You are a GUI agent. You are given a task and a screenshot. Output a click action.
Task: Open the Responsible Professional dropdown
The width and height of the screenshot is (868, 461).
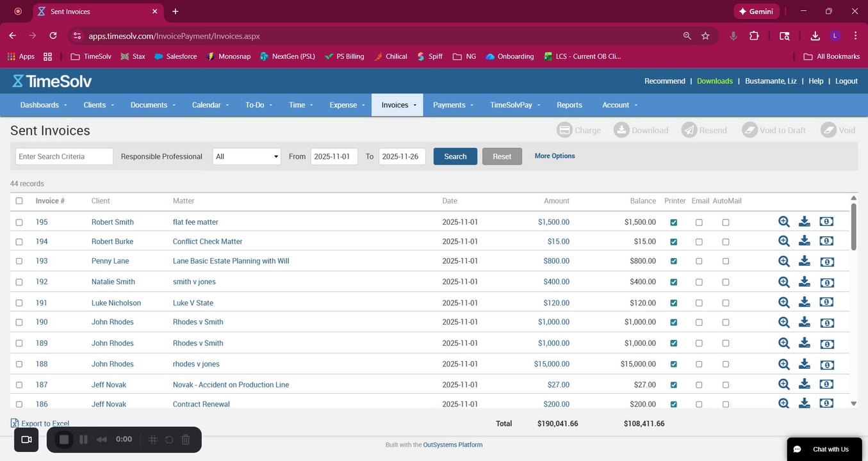pyautogui.click(x=247, y=156)
